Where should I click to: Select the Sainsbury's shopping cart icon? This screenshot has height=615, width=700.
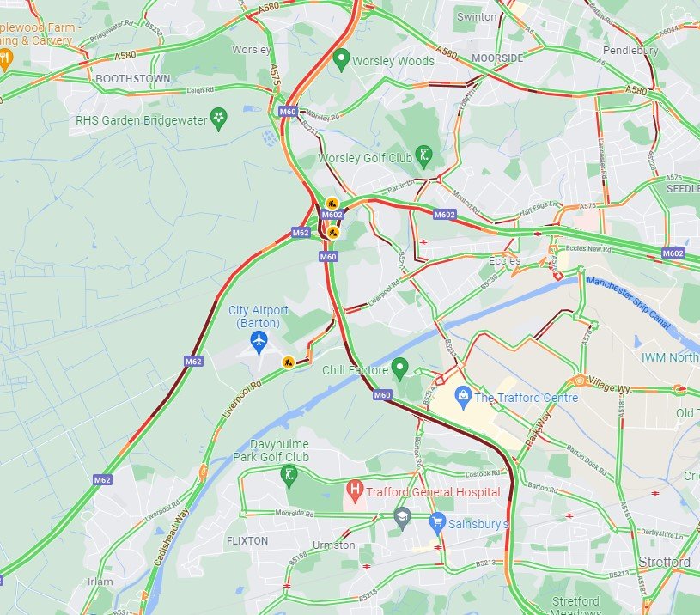pyautogui.click(x=437, y=523)
